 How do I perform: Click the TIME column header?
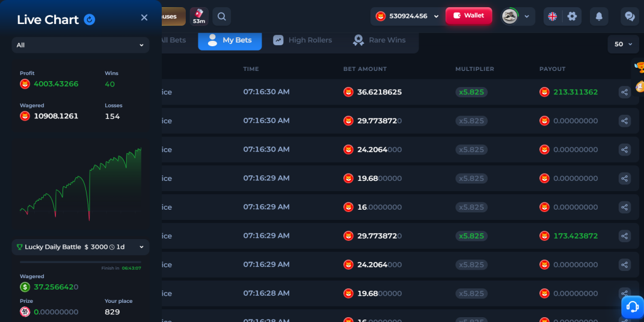(251, 69)
